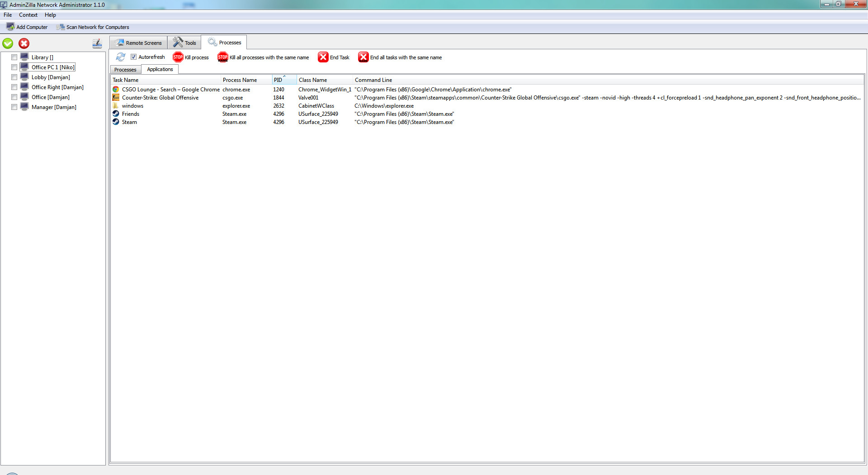Click the AdminZilla title bar app icon
Image resolution: width=868 pixels, height=475 pixels.
click(x=4, y=5)
